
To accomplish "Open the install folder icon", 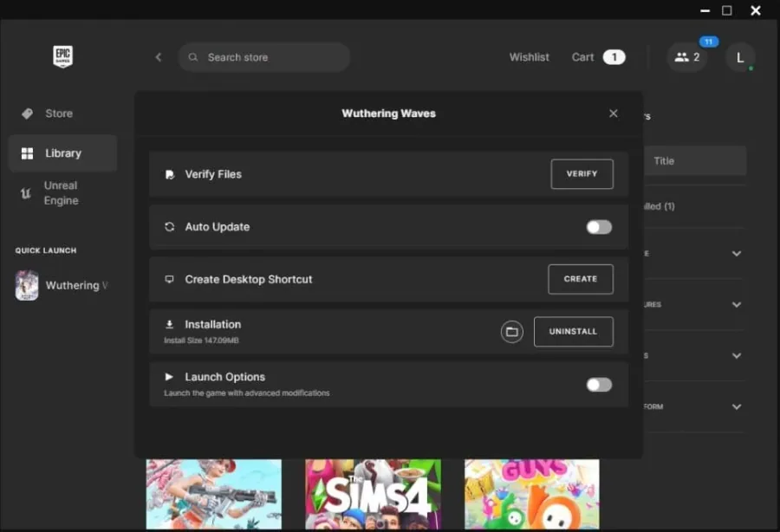I will point(512,332).
